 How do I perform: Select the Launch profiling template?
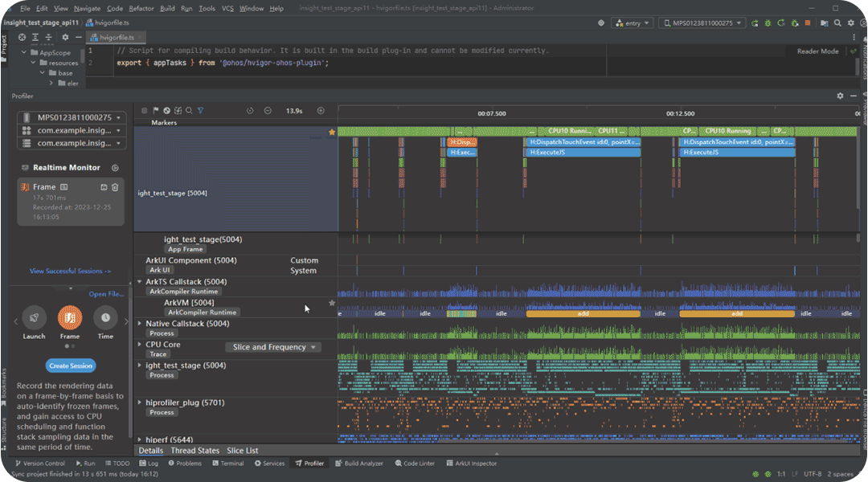click(34, 318)
